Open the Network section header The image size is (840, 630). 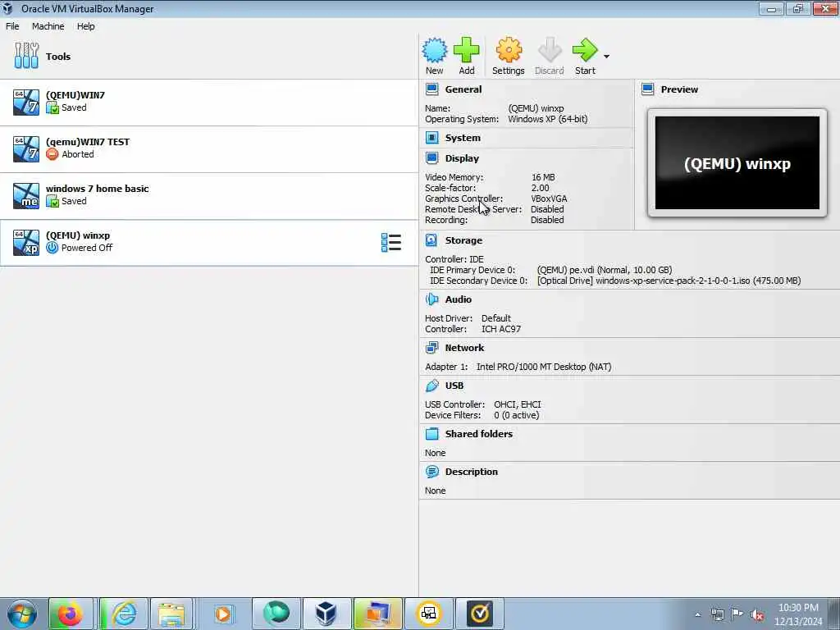[464, 348]
